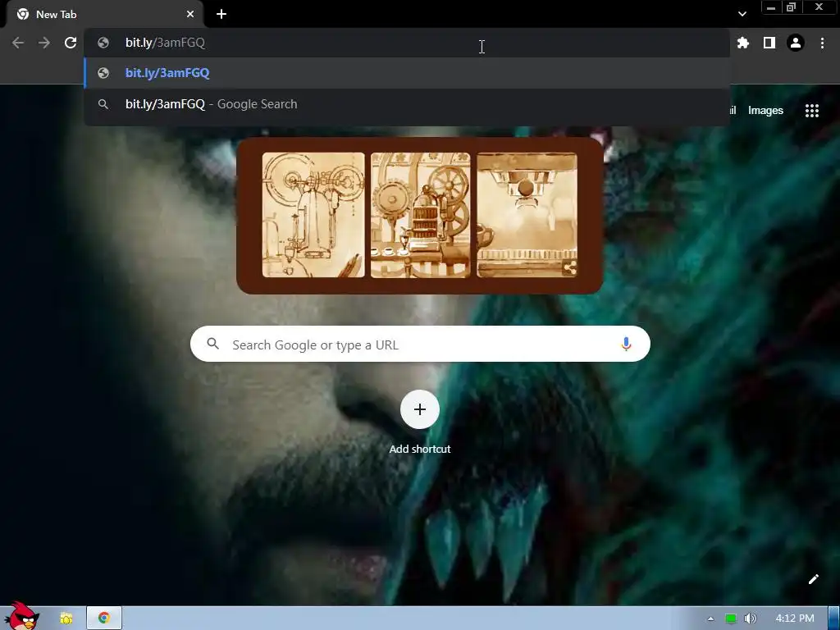Image resolution: width=840 pixels, height=630 pixels.
Task: Open the Google apps grid
Action: click(811, 111)
